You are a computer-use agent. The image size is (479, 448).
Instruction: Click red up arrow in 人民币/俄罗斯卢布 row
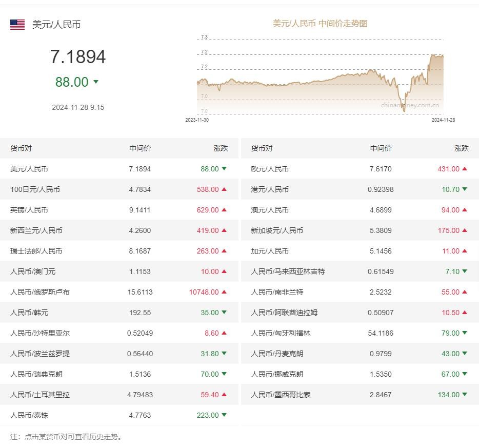[x=224, y=292]
